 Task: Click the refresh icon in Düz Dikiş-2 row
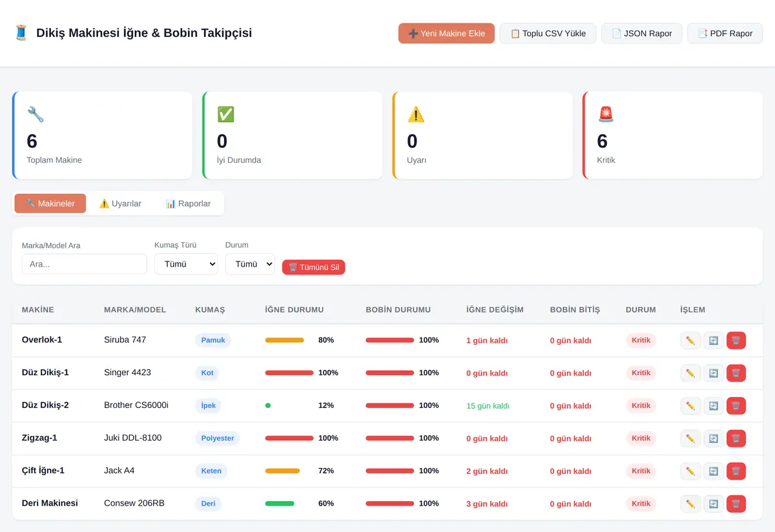714,405
